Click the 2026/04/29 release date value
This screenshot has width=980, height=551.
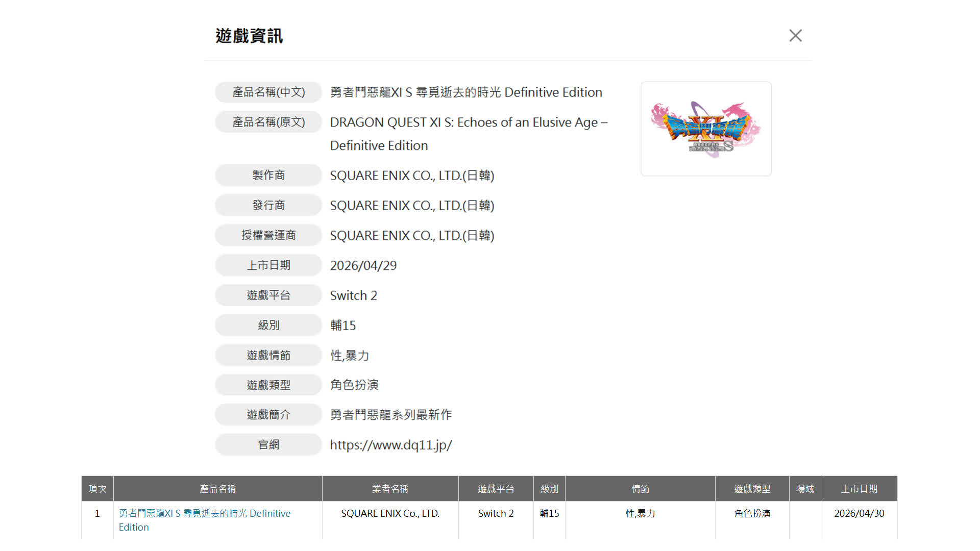pyautogui.click(x=363, y=266)
